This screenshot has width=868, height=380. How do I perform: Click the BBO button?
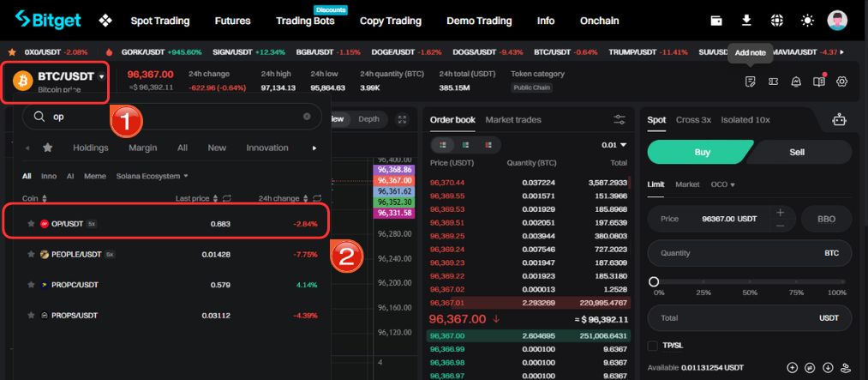(826, 219)
